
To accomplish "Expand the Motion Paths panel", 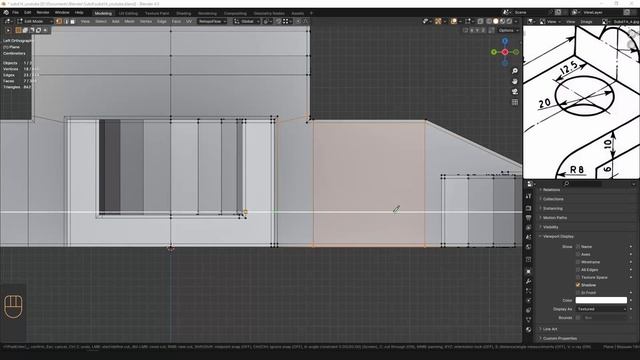I will 554,218.
